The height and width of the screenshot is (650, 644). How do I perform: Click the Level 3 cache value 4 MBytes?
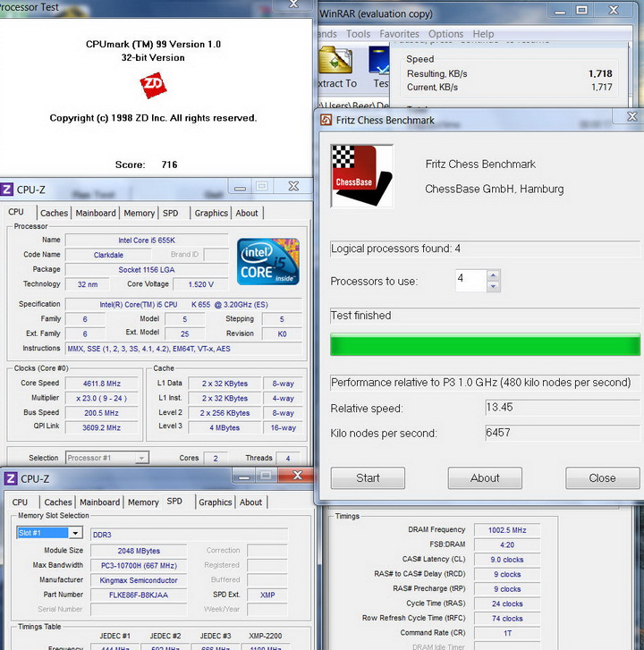pos(225,427)
